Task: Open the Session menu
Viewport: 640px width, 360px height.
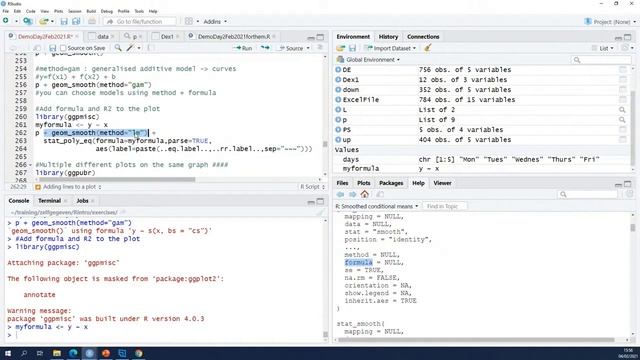Action: coord(75,11)
